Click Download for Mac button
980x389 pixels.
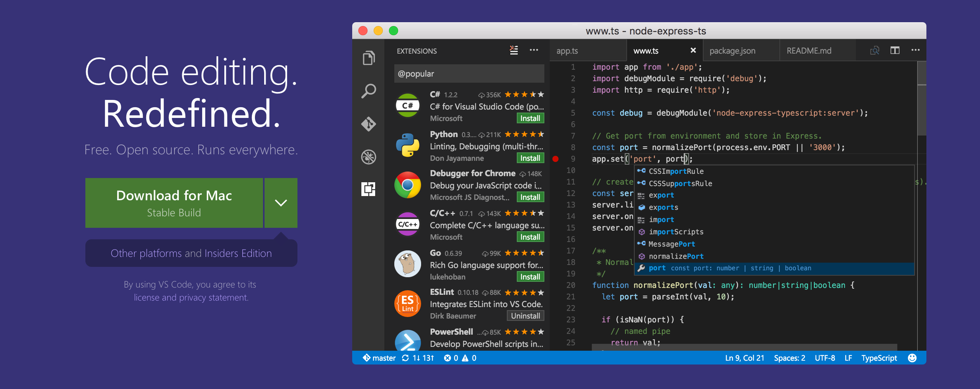click(x=174, y=203)
